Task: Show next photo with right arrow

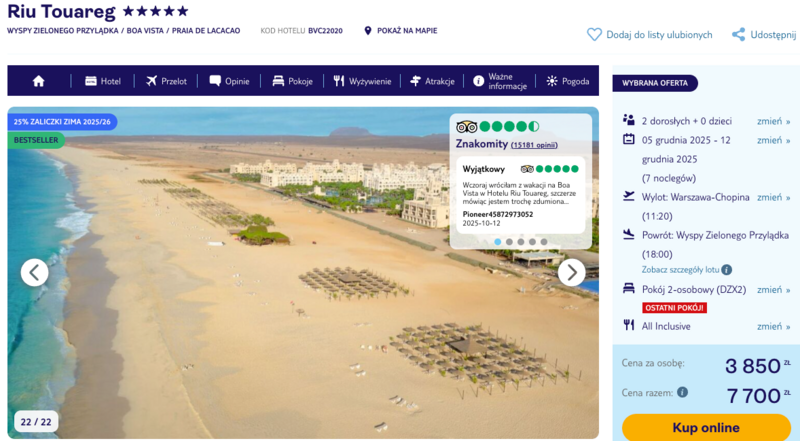Action: click(571, 272)
